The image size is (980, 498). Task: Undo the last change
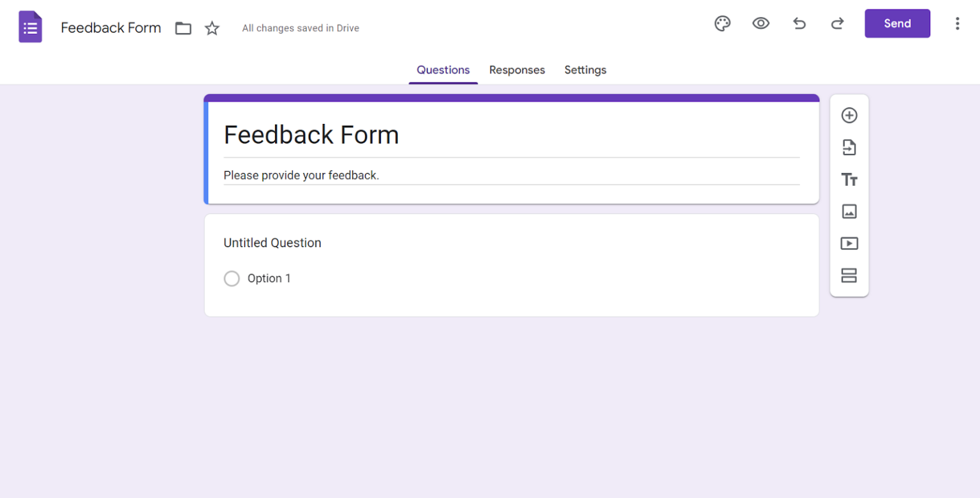(799, 23)
